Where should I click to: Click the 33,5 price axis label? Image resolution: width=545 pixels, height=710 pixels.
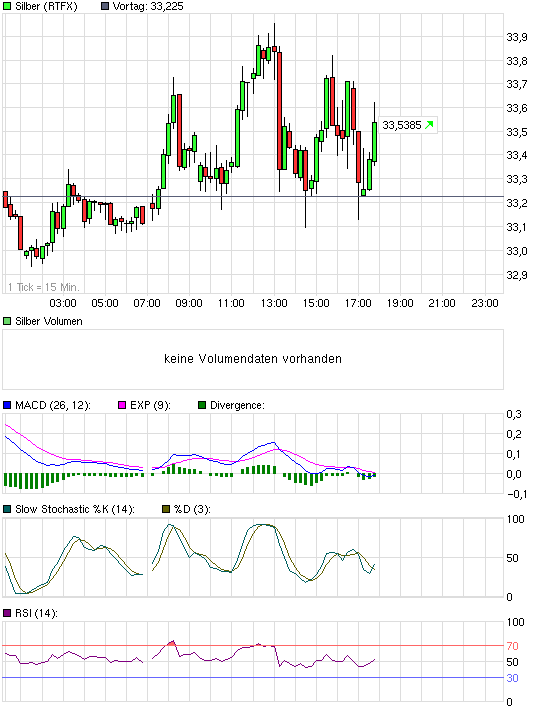(517, 132)
